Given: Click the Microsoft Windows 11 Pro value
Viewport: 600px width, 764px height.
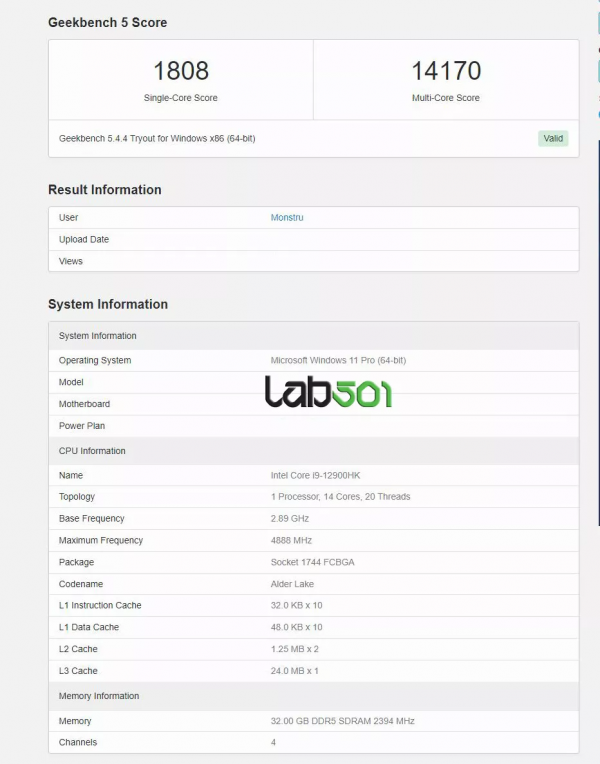Looking at the screenshot, I should [x=338, y=360].
